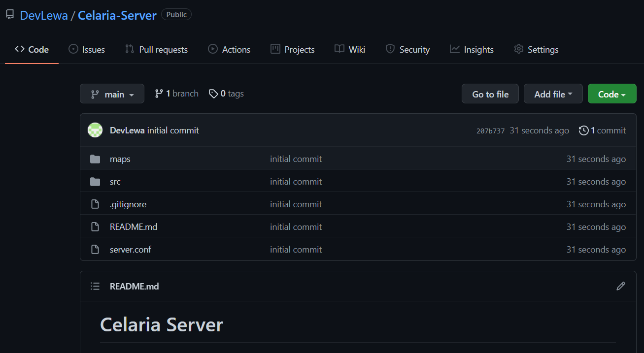Open the green Code dropdown
Image resolution: width=644 pixels, height=353 pixels.
(612, 94)
